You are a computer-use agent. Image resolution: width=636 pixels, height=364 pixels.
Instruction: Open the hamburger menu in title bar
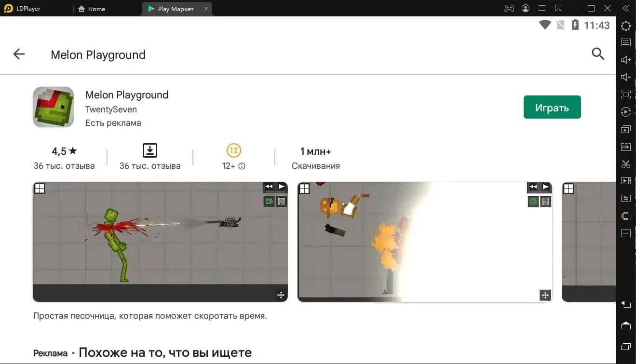point(542,8)
